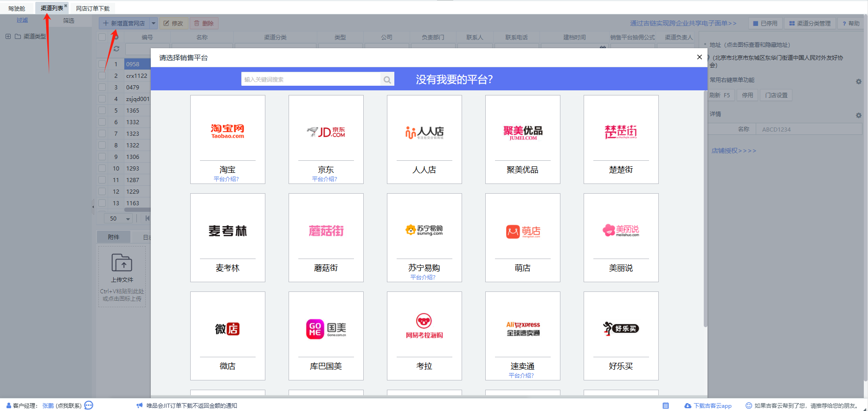This screenshot has width=868, height=411.
Task: Tick the checkbox for row 1332
Action: (102, 122)
